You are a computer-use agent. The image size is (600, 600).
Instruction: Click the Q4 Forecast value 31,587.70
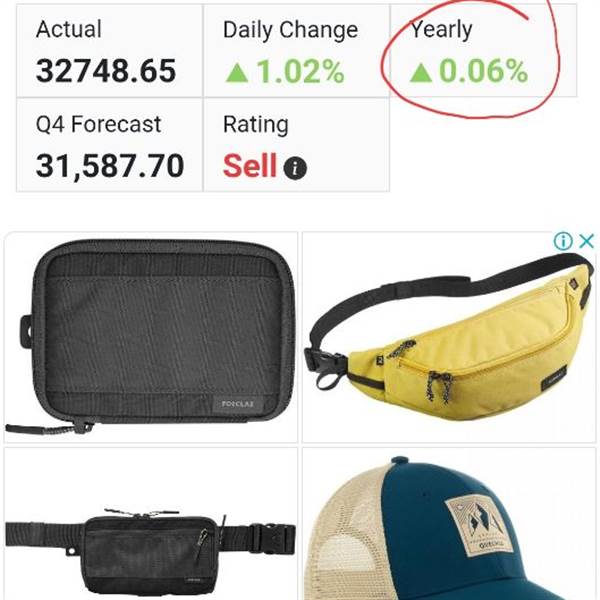pyautogui.click(x=110, y=166)
